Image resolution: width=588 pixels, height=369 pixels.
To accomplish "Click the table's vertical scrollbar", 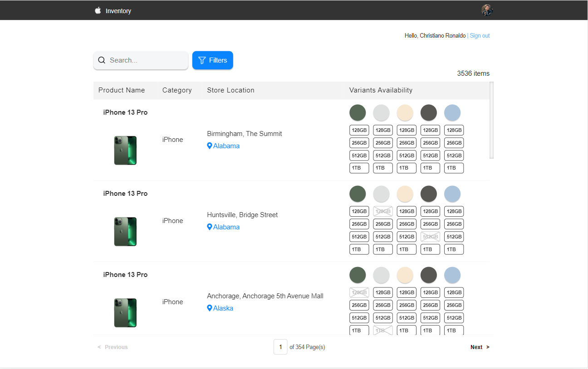I will pos(492,120).
